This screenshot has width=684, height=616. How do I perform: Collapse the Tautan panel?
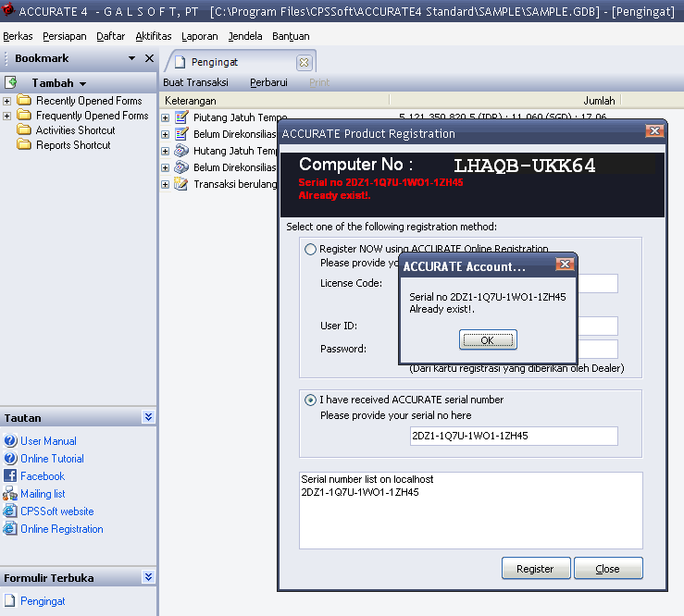[x=148, y=417]
